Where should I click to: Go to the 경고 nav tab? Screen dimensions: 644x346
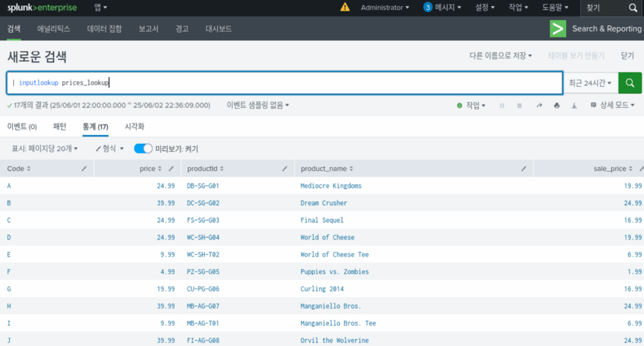click(182, 29)
